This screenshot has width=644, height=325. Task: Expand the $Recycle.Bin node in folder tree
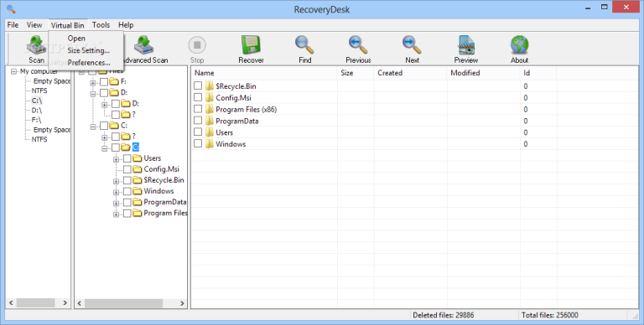click(x=117, y=181)
